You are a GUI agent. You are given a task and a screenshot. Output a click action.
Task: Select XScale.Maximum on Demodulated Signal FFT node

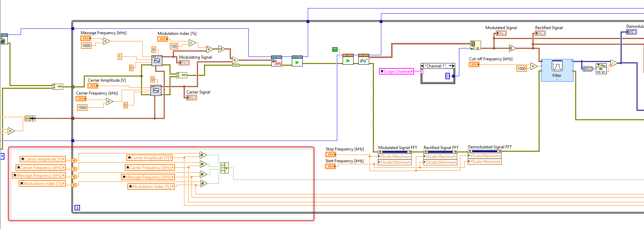pyautogui.click(x=485, y=156)
